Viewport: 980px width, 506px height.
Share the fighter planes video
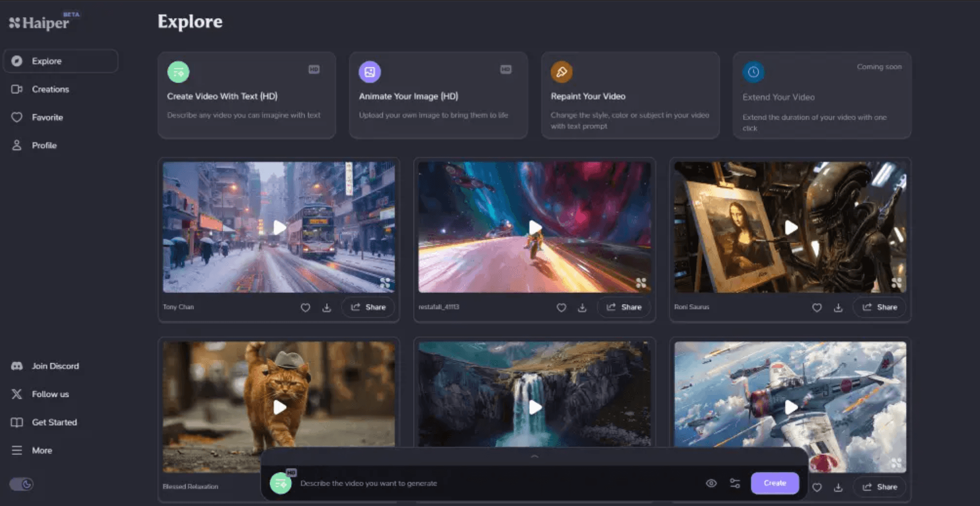(880, 487)
